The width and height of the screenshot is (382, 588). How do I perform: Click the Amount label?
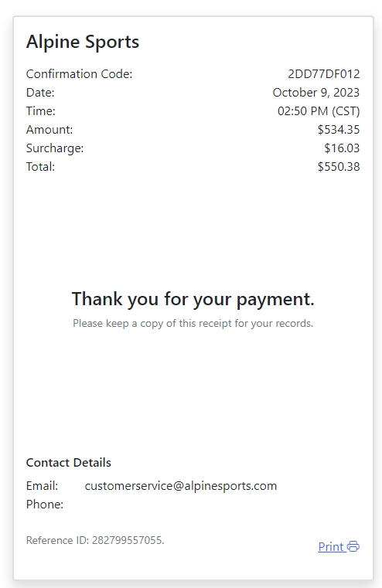(x=49, y=129)
